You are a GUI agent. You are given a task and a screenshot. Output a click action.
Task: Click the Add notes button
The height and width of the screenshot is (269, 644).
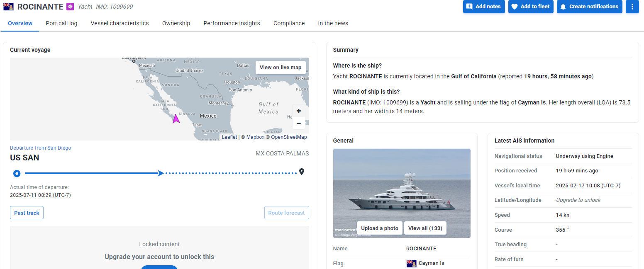pyautogui.click(x=484, y=7)
